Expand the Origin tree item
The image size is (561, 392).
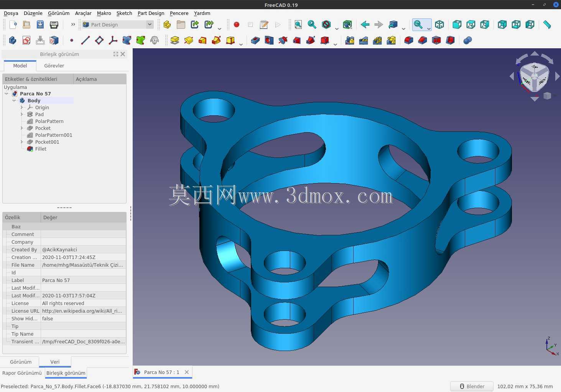(x=22, y=107)
